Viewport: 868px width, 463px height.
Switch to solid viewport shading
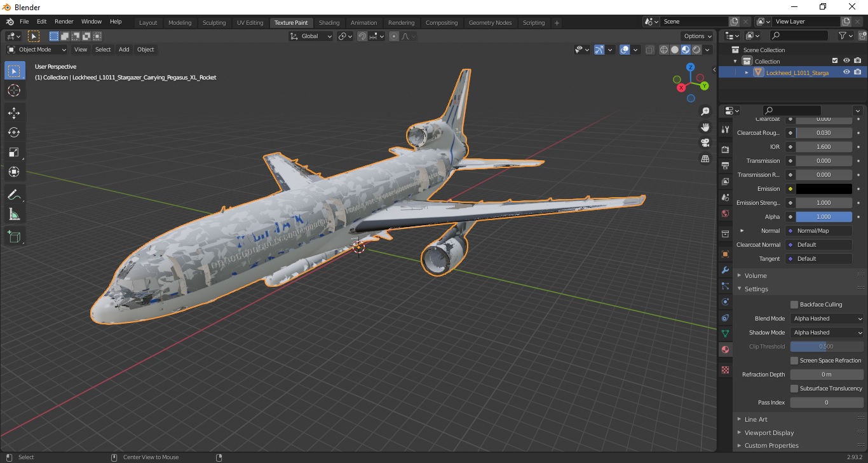pyautogui.click(x=675, y=50)
